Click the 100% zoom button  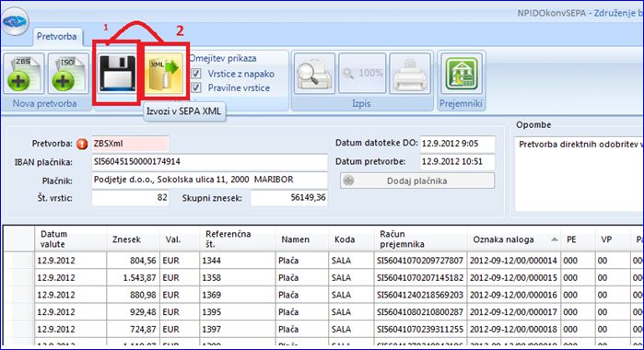362,74
